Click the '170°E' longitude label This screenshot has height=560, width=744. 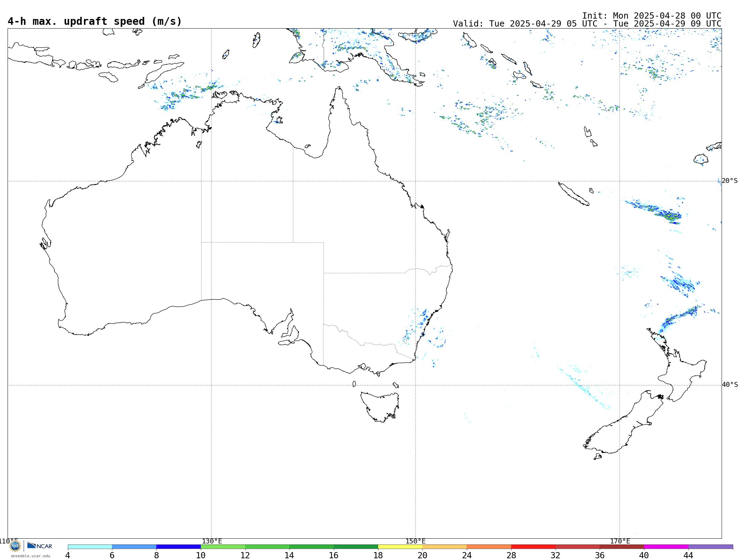(x=620, y=541)
